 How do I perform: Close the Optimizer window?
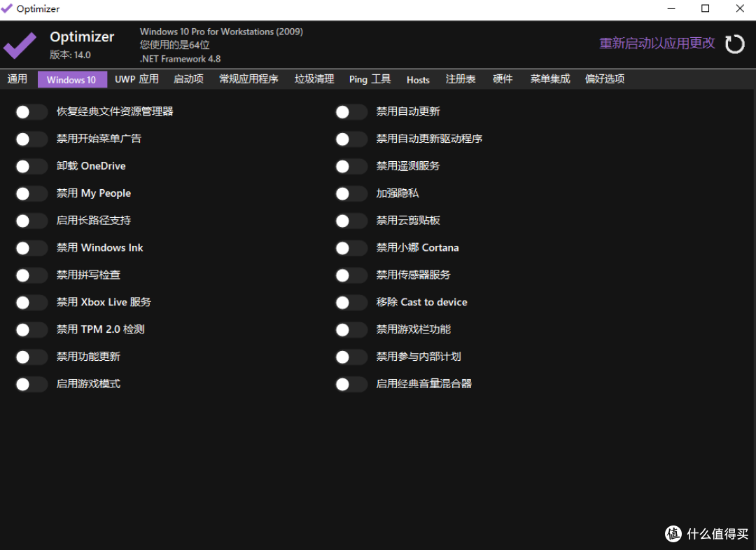[740, 8]
